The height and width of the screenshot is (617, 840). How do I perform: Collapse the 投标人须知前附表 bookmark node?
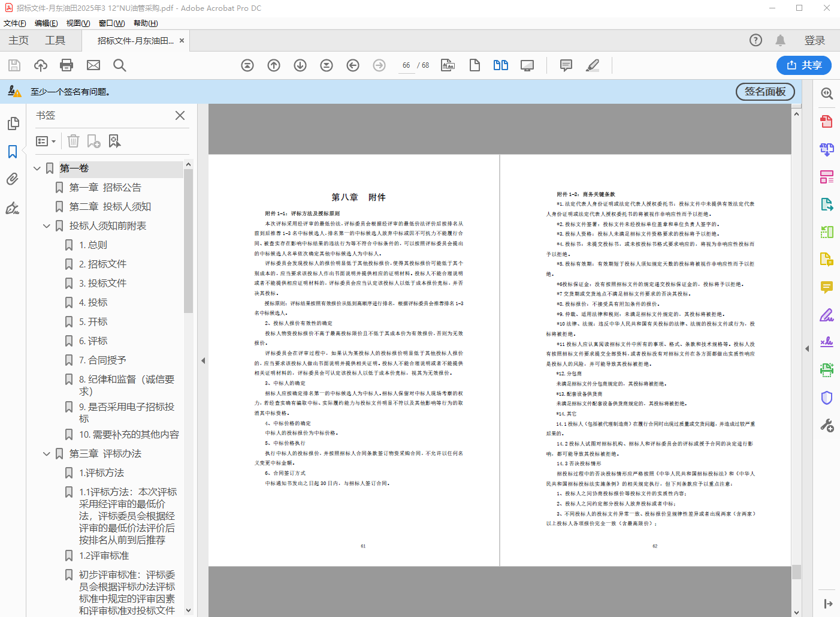pos(47,226)
